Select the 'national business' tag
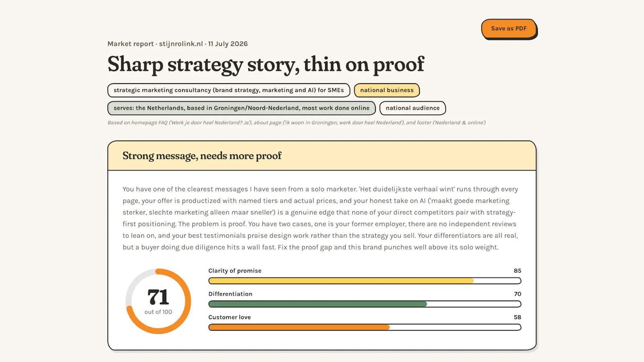This screenshot has width=644, height=362. 387,90
